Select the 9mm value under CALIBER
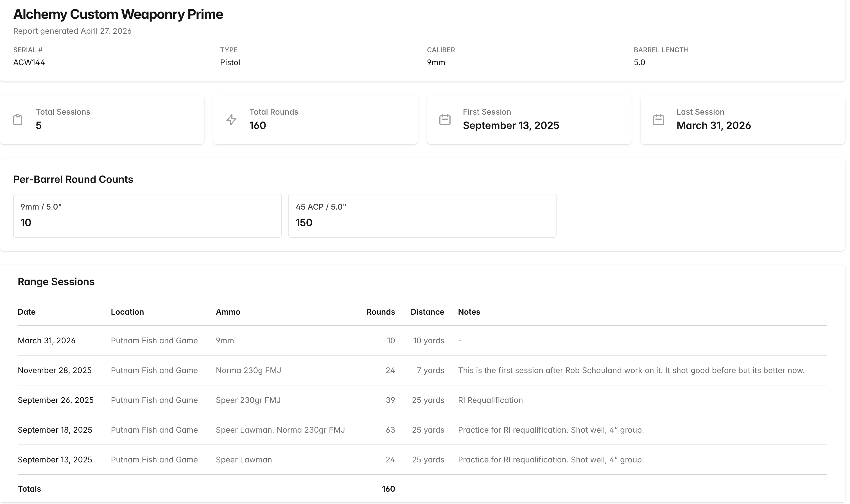850x504 pixels. [x=436, y=62]
